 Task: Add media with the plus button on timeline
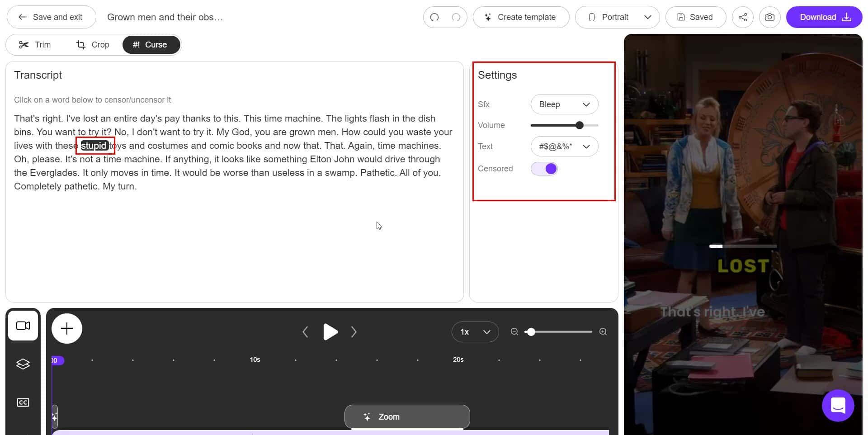click(x=66, y=328)
